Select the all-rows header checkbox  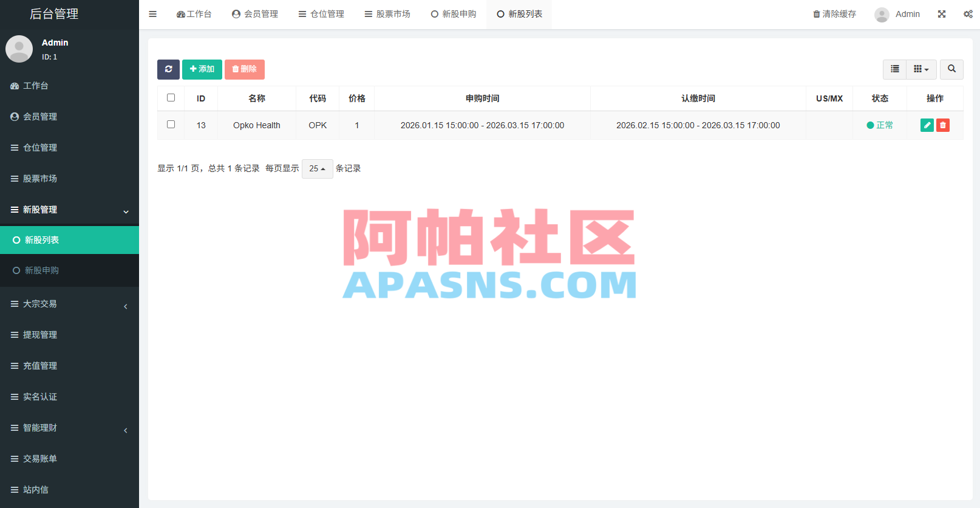(x=171, y=98)
